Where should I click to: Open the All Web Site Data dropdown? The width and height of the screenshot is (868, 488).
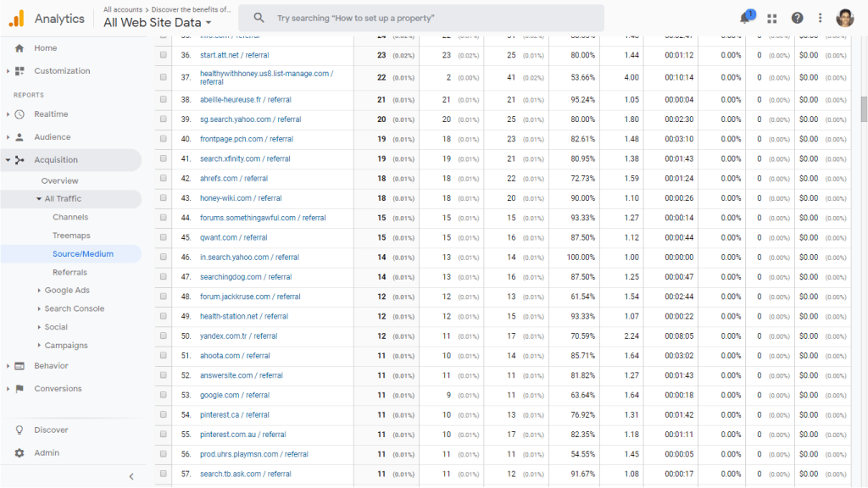pos(158,23)
